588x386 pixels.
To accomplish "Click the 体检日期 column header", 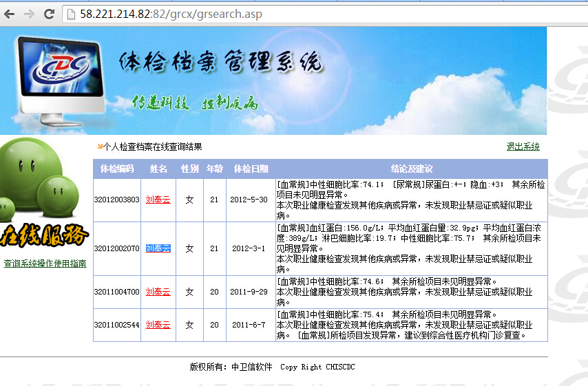I will 251,169.
